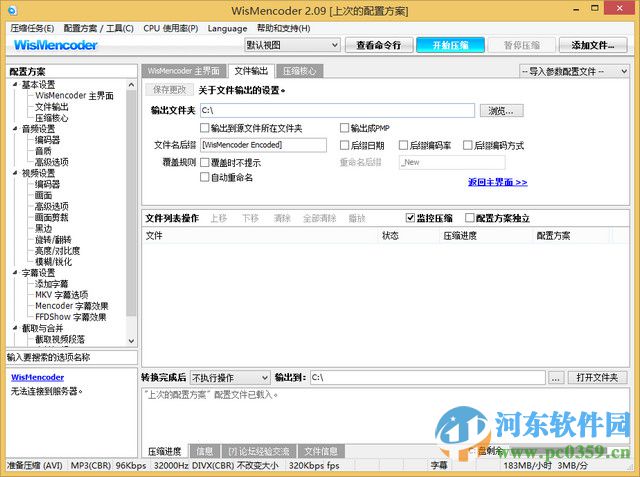Viewport: 640px width, 477px height.
Task: Open the 默认视图 view dropdown
Action: tap(292, 45)
